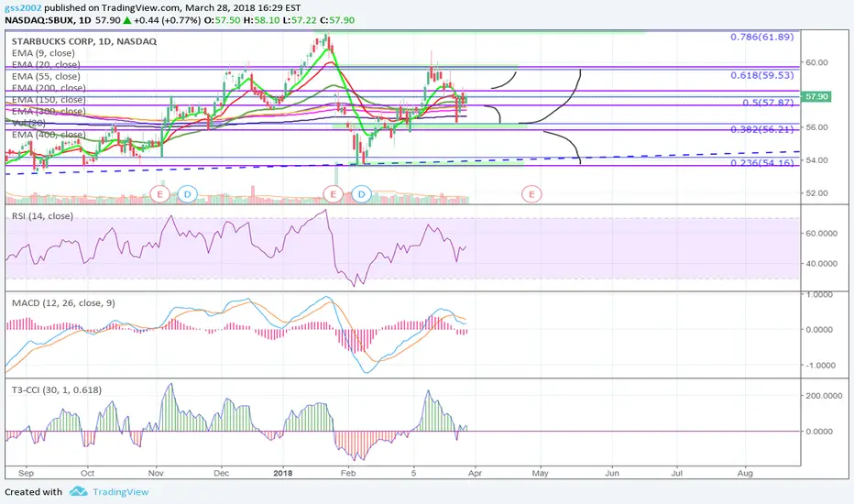Click the NASDAQ:SBUX, 1D header symbol text
The height and width of the screenshot is (504, 854).
click(48, 20)
